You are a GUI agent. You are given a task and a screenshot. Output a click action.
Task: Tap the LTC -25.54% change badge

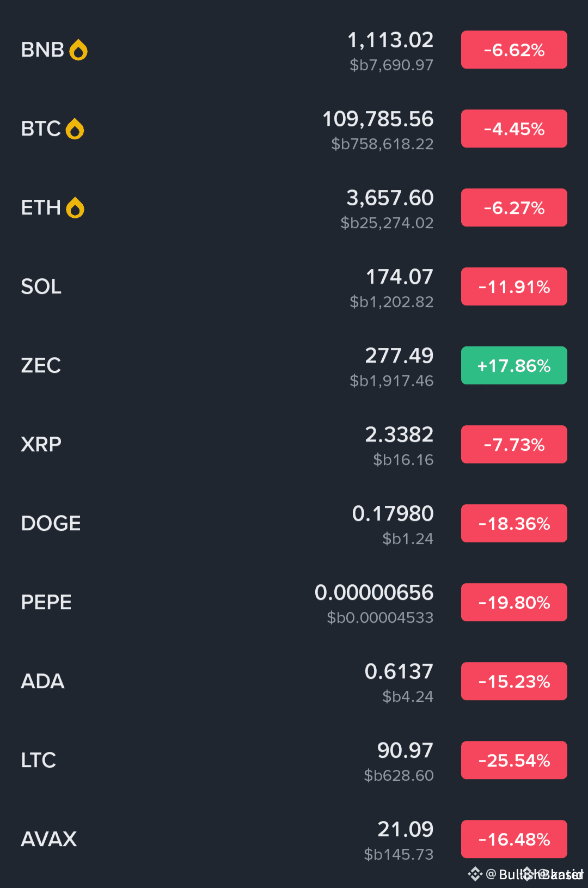pyautogui.click(x=514, y=761)
